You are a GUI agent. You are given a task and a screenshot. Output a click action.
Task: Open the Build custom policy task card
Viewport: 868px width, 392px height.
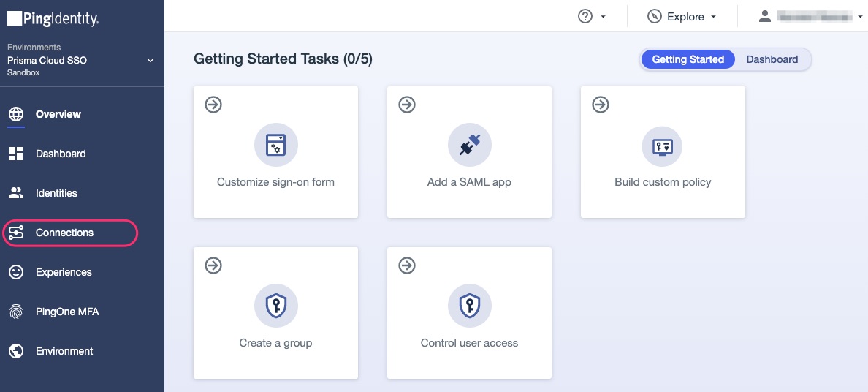pos(663,152)
